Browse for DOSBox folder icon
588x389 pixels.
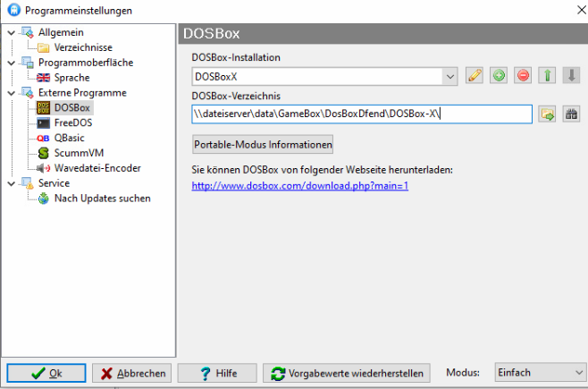(x=547, y=114)
